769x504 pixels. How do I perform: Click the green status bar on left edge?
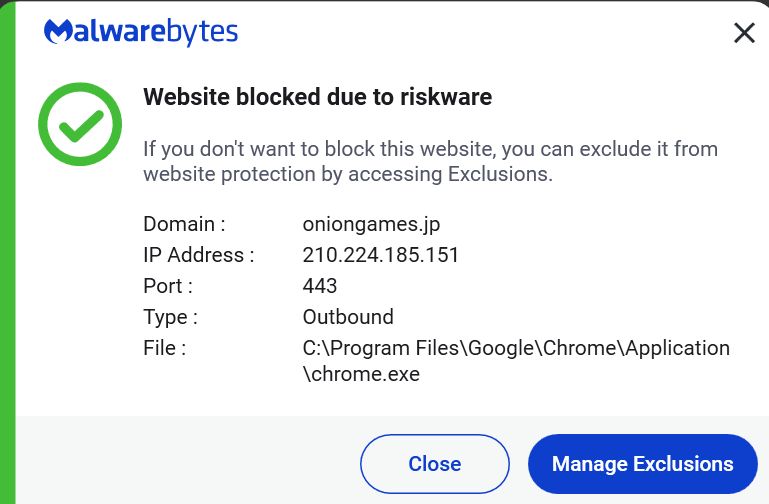click(x=7, y=252)
